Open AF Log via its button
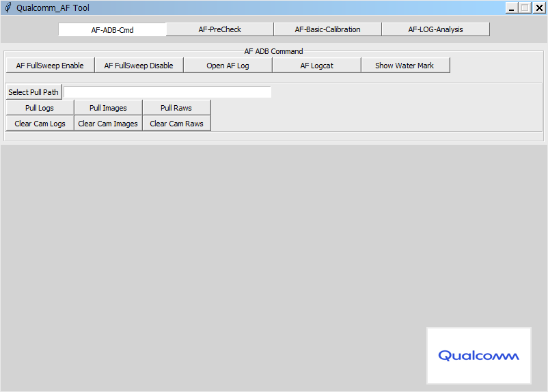The height and width of the screenshot is (392, 548). pos(228,66)
